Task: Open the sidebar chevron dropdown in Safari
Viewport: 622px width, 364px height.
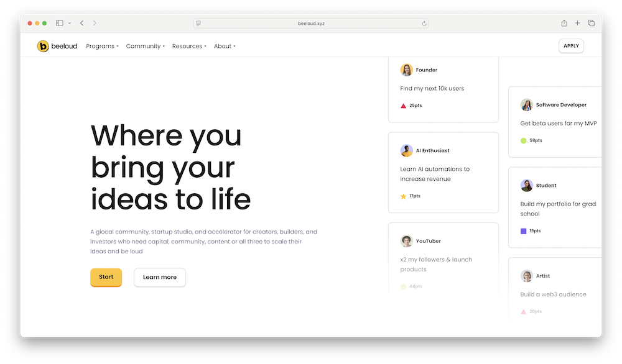Action: [x=70, y=23]
